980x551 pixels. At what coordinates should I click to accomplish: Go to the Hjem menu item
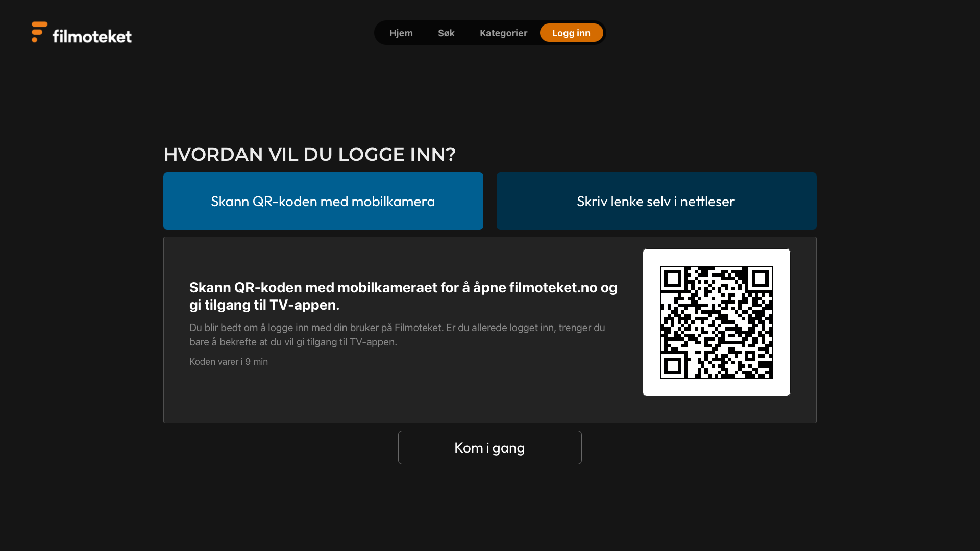click(401, 33)
